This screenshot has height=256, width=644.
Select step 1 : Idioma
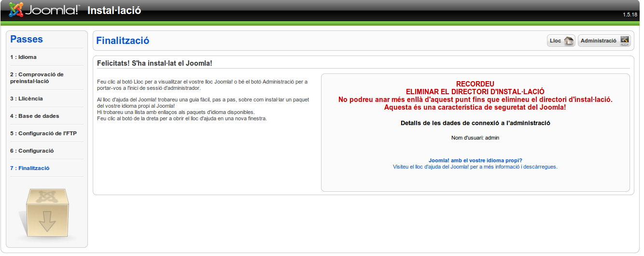tap(23, 57)
